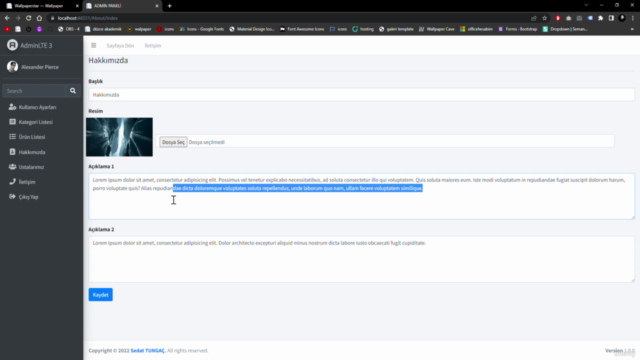This screenshot has width=640, height=360.
Task: Open the Dropdown Semantic bookmark
Action: tap(565, 29)
